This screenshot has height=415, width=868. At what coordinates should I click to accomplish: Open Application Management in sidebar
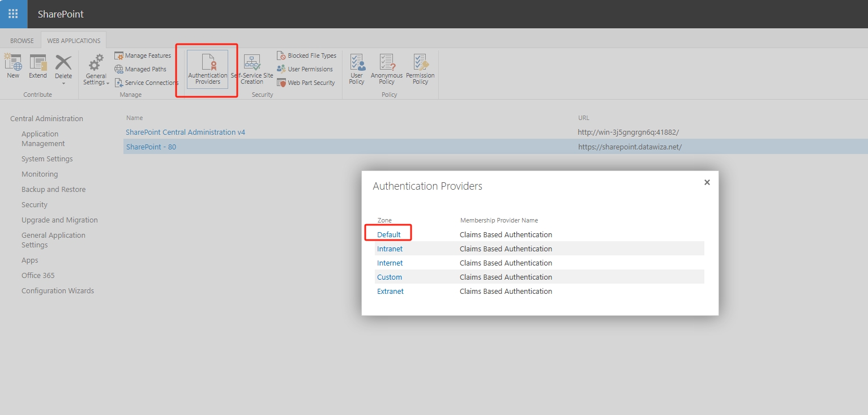point(43,139)
